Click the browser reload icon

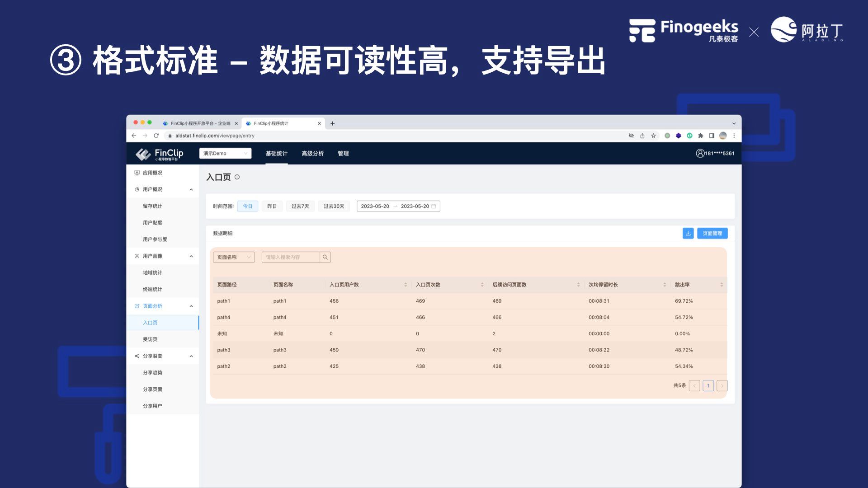(x=156, y=136)
